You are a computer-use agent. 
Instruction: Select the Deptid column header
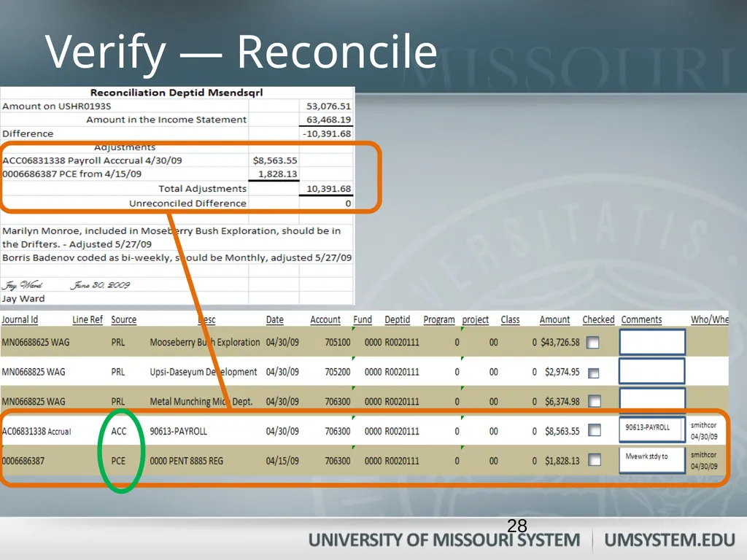pyautogui.click(x=398, y=319)
